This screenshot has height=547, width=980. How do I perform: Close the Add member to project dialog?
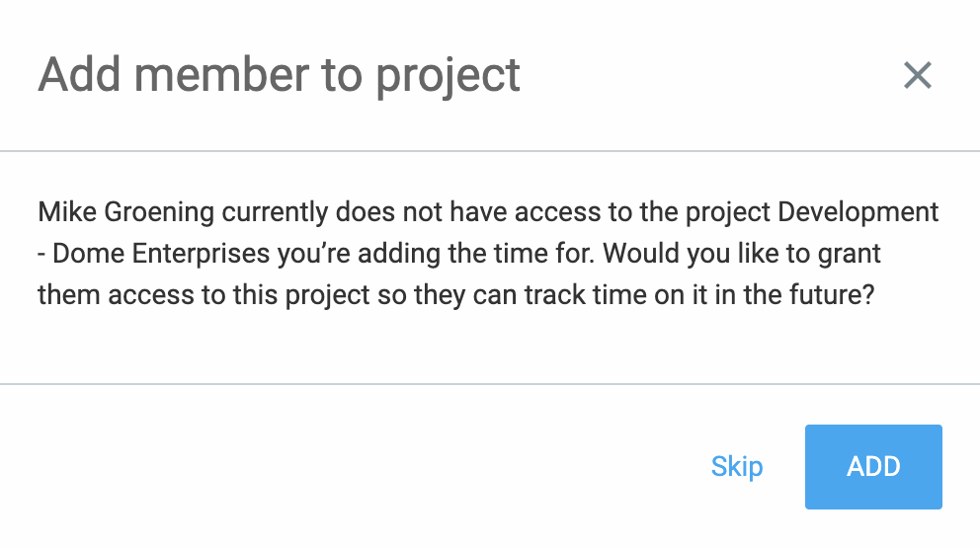(x=918, y=76)
